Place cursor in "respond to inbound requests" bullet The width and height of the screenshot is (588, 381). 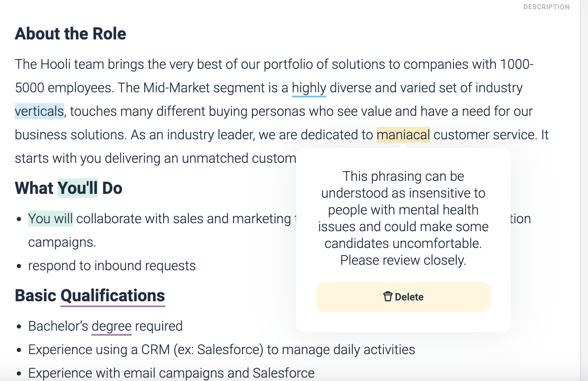pyautogui.click(x=112, y=266)
